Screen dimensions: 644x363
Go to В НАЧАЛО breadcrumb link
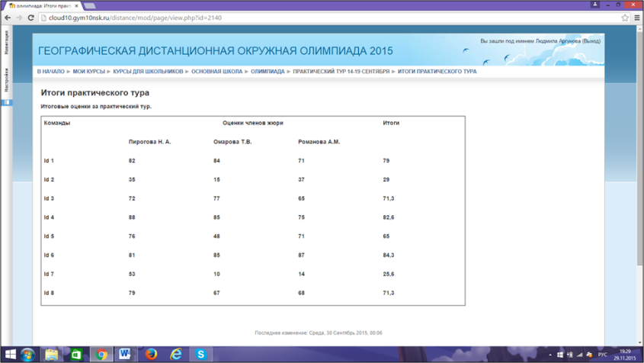pos(50,72)
